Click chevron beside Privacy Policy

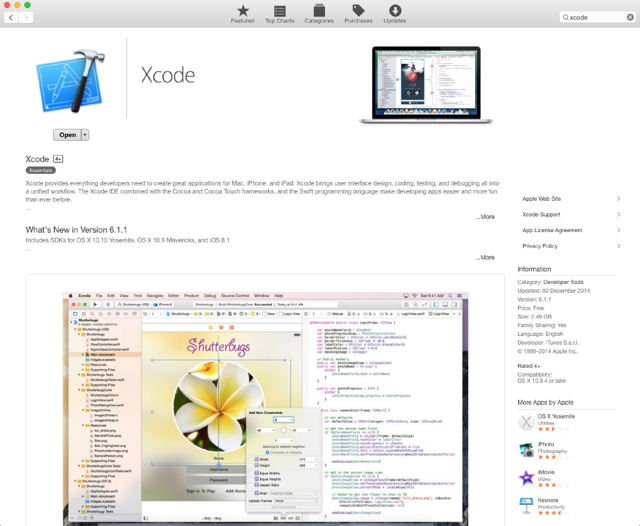[x=618, y=246]
